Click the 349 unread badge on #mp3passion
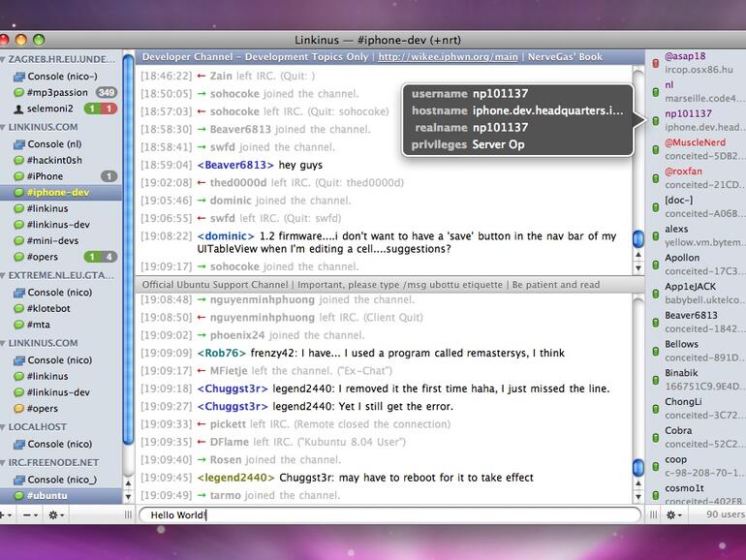This screenshot has width=746, height=560. 107,93
